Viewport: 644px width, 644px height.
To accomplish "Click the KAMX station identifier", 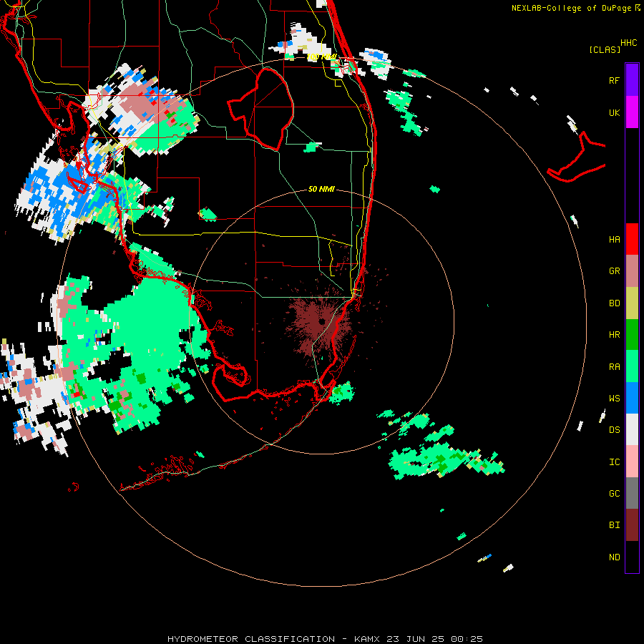I will tap(367, 639).
